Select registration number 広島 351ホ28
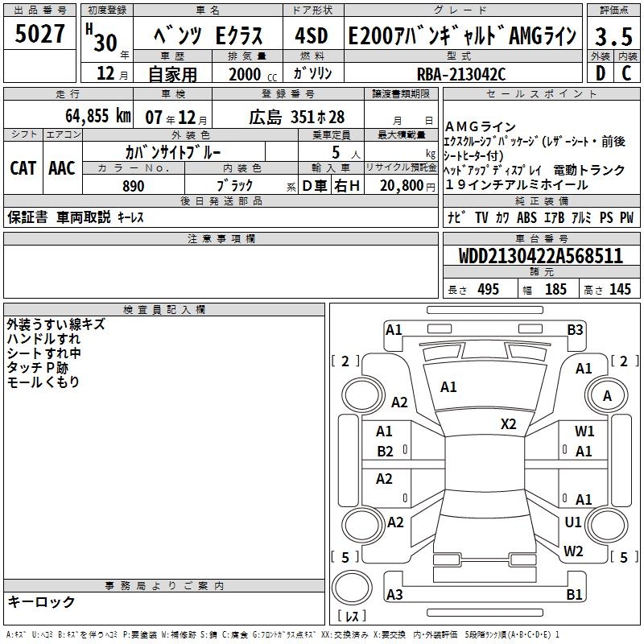 pos(296,118)
